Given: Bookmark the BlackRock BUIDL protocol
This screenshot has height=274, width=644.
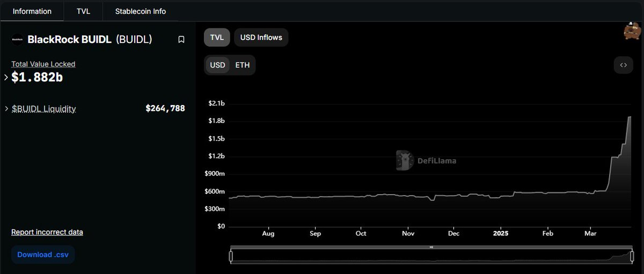Looking at the screenshot, I should (181, 40).
